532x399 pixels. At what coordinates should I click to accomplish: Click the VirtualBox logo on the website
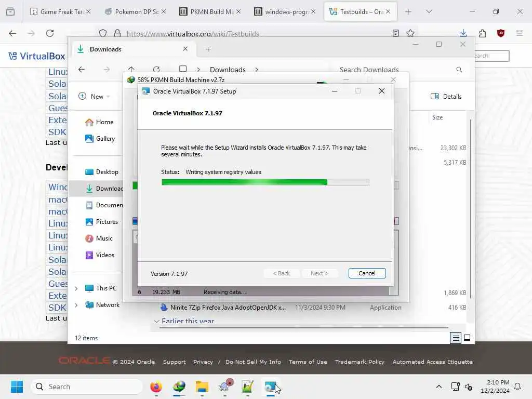coord(37,56)
